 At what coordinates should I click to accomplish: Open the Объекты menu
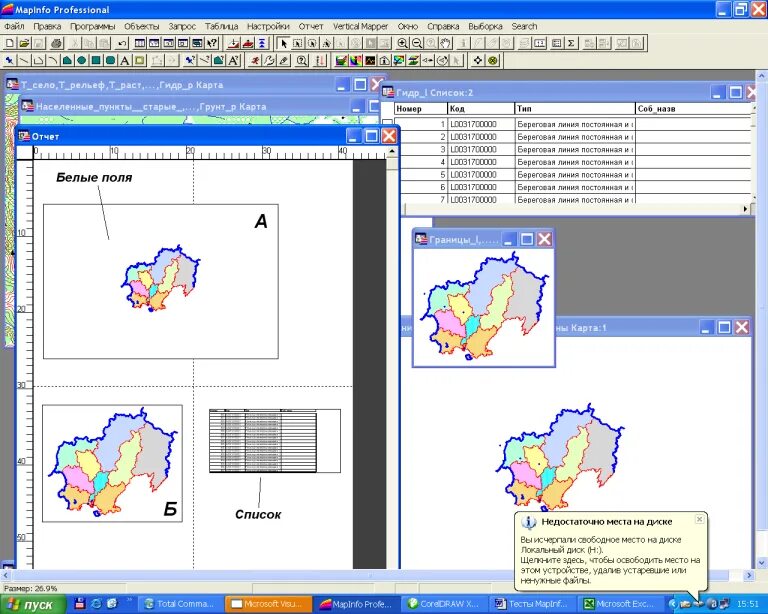[142, 26]
